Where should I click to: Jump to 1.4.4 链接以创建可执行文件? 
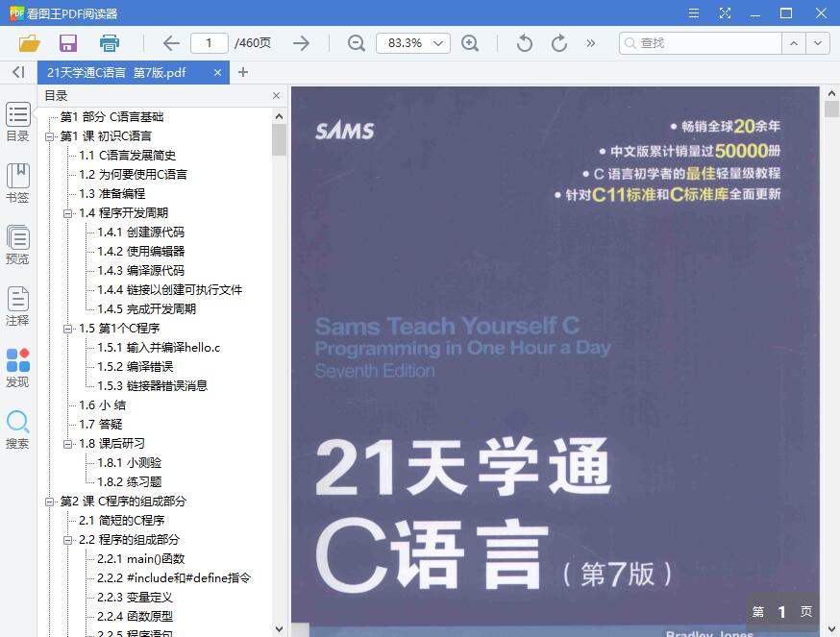pos(170,290)
